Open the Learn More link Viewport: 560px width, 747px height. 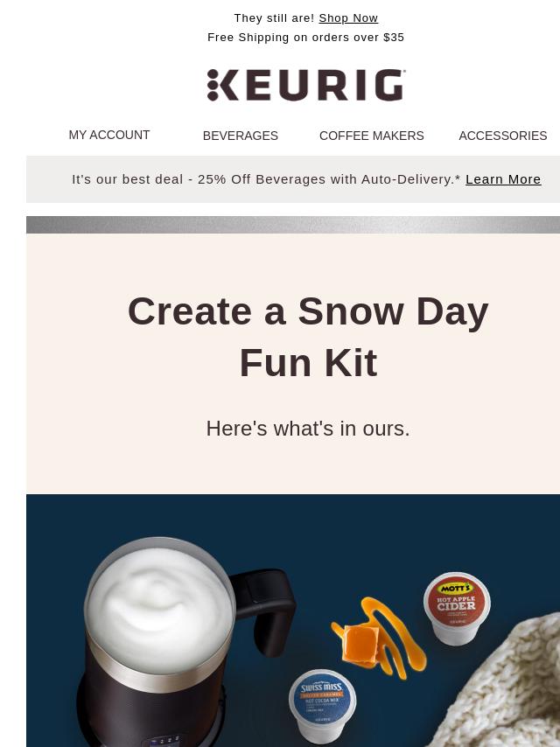(x=503, y=179)
